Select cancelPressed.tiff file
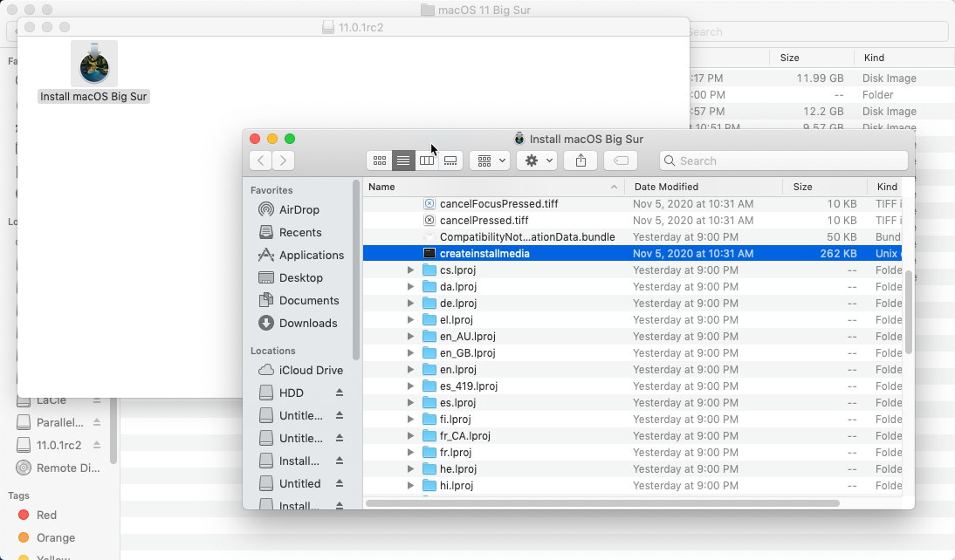Image resolution: width=955 pixels, height=560 pixels. (x=632, y=221)
